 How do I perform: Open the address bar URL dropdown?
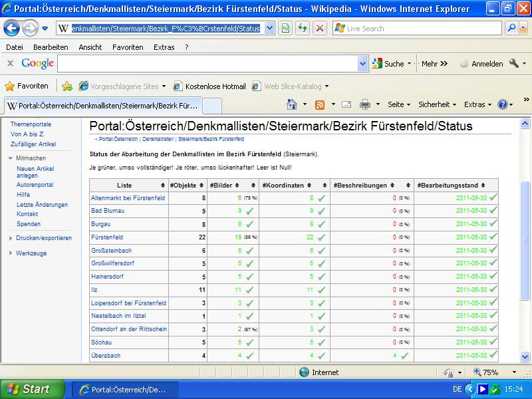[x=269, y=29]
